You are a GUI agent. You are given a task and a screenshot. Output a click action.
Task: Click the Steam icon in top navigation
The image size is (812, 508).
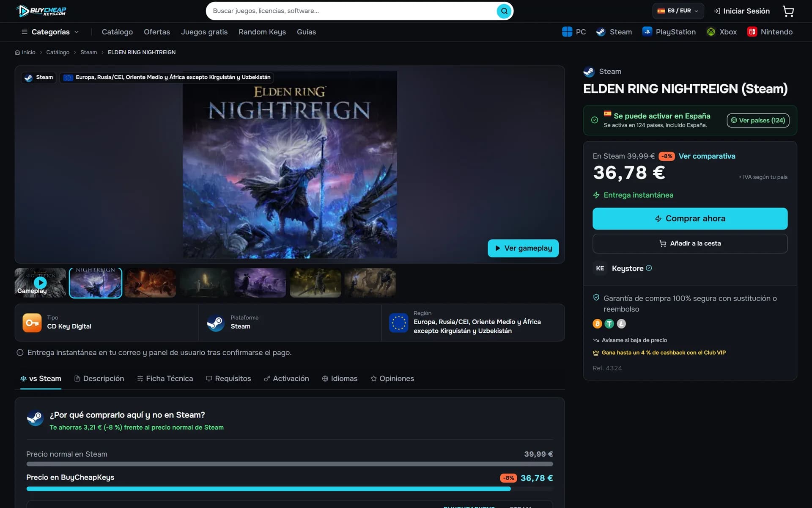(x=601, y=32)
